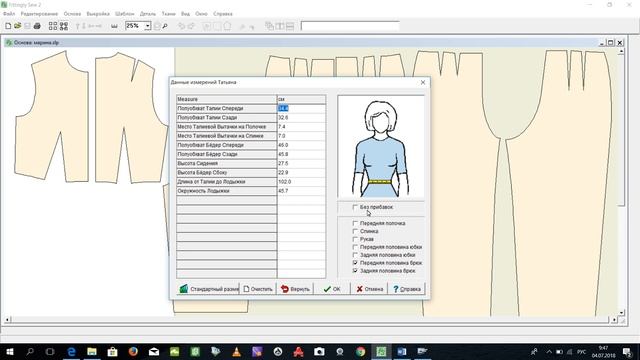Open the Ткани menu
The image size is (640, 360).
tap(169, 14)
